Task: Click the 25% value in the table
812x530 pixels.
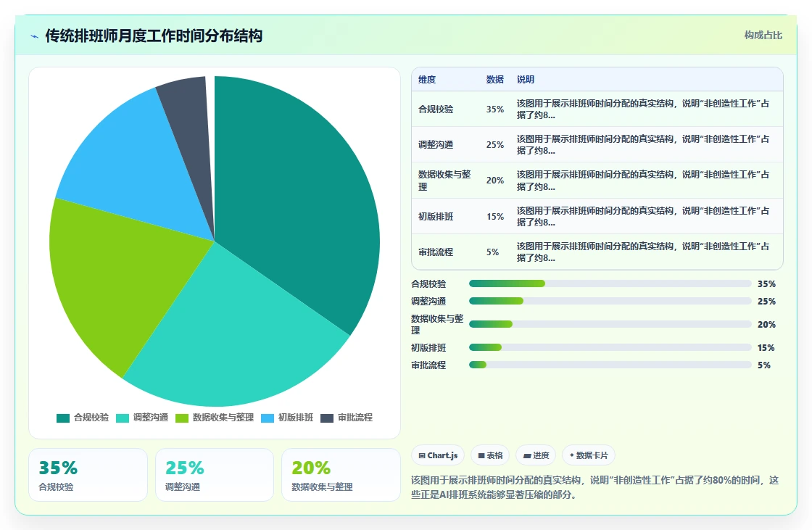Action: point(495,145)
